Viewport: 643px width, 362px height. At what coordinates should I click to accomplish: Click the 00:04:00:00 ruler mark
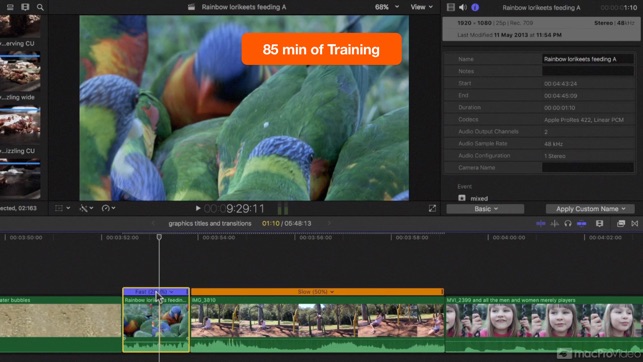(509, 237)
